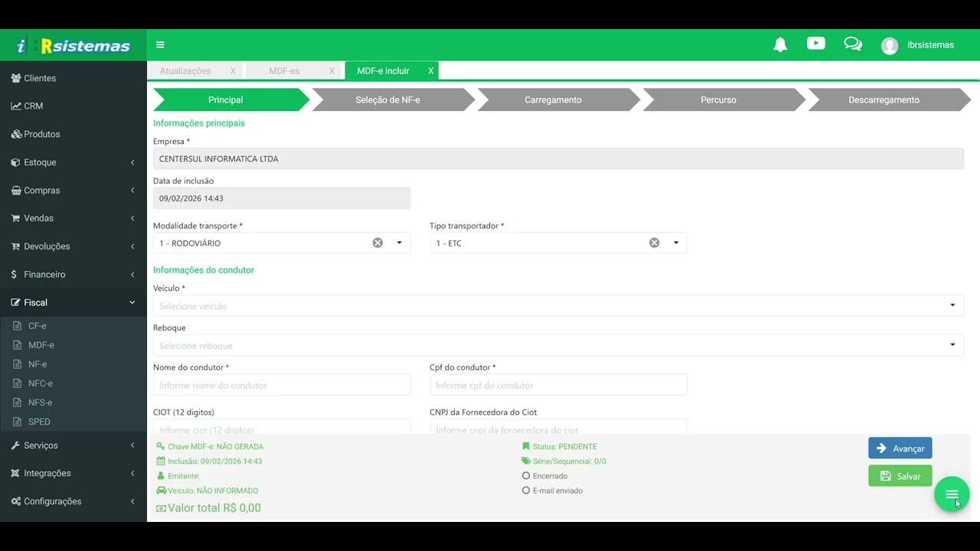This screenshot has height=551, width=980.
Task: Focus the CIOT 12 digitos field
Action: [282, 426]
